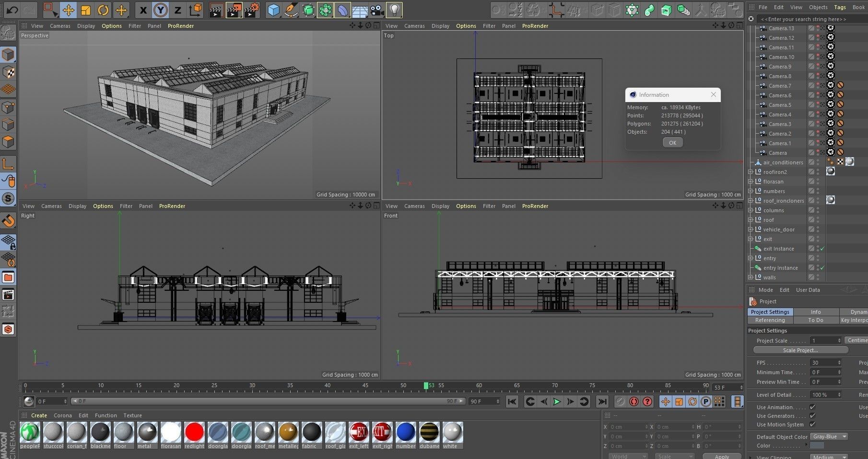Expand the florasan object
Image resolution: width=868 pixels, height=459 pixels.
(x=751, y=182)
